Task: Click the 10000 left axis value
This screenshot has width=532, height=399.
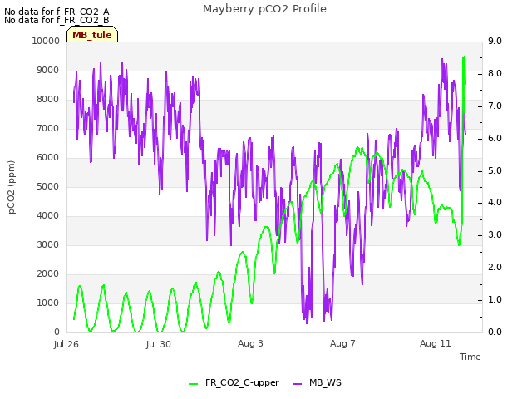Action: click(x=46, y=41)
